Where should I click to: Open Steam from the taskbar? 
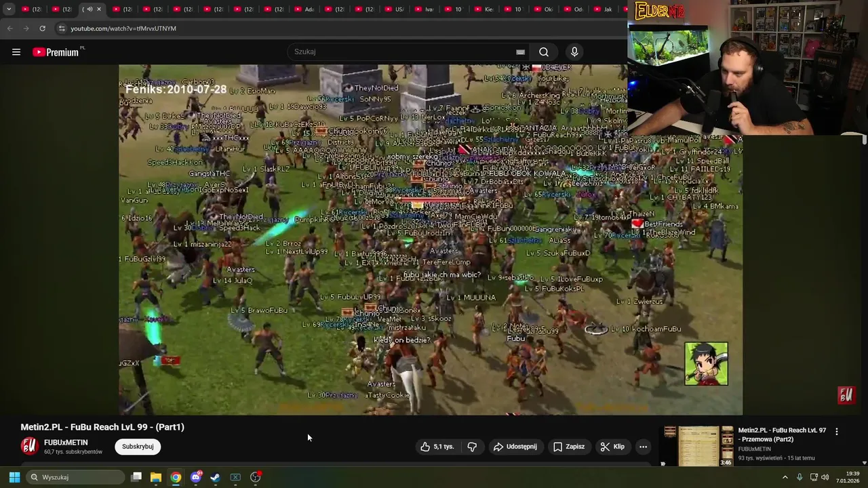click(x=215, y=477)
